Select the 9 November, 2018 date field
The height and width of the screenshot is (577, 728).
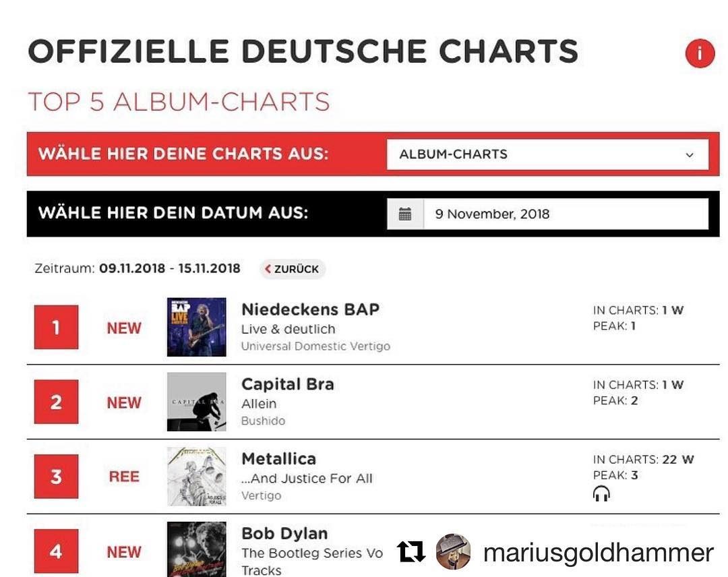pyautogui.click(x=566, y=214)
